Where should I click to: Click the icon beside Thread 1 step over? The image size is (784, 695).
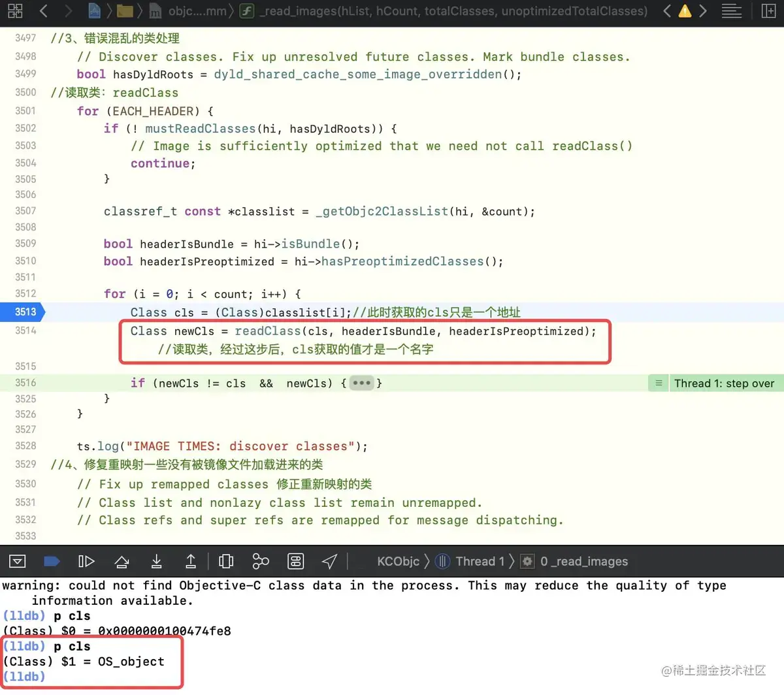[659, 383]
